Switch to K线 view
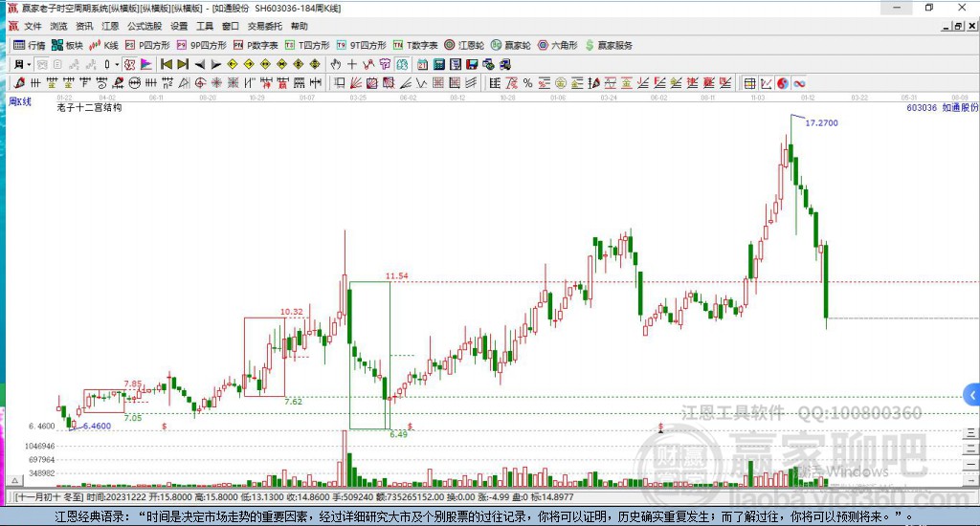Image resolution: width=980 pixels, height=526 pixels. tap(103, 45)
